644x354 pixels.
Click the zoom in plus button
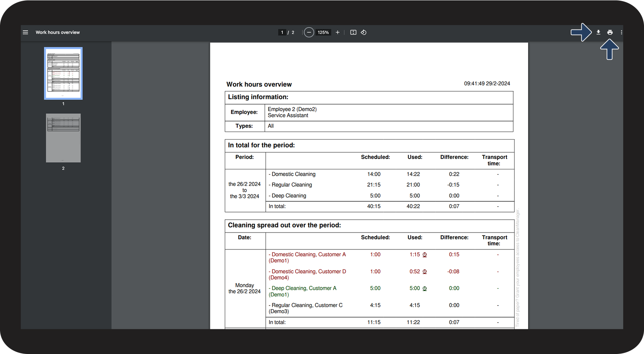click(x=337, y=32)
